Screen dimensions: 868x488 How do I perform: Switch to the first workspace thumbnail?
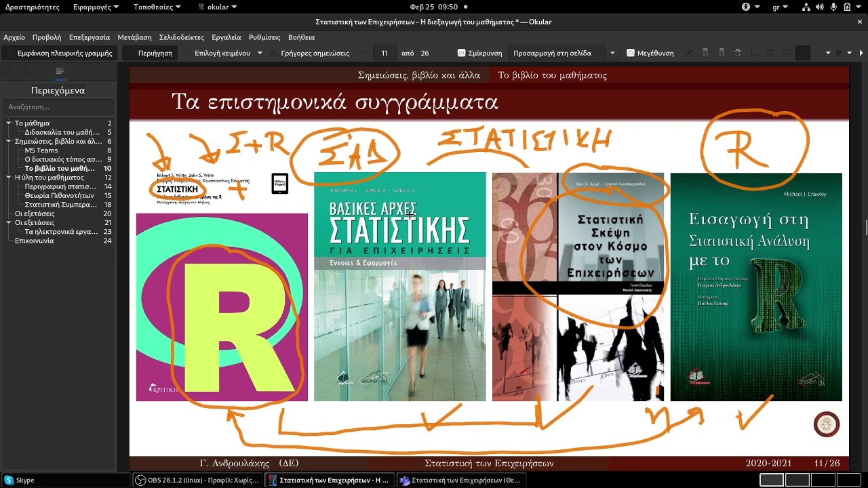click(772, 480)
